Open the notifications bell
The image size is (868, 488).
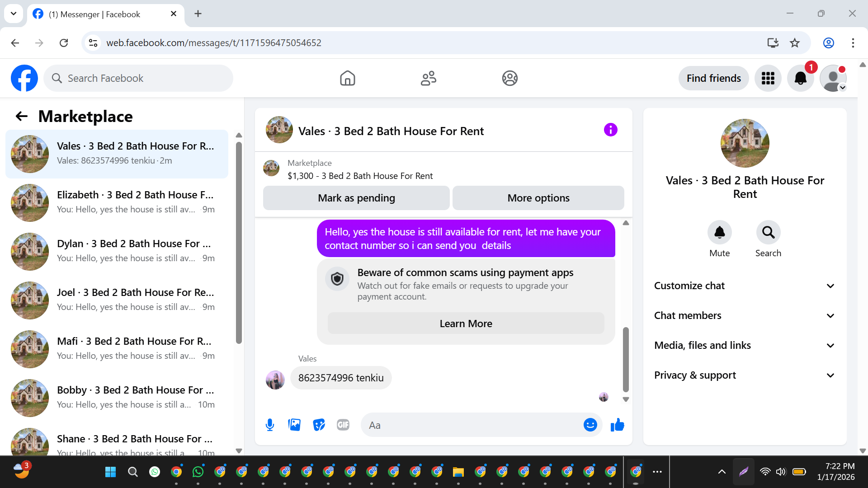[800, 78]
